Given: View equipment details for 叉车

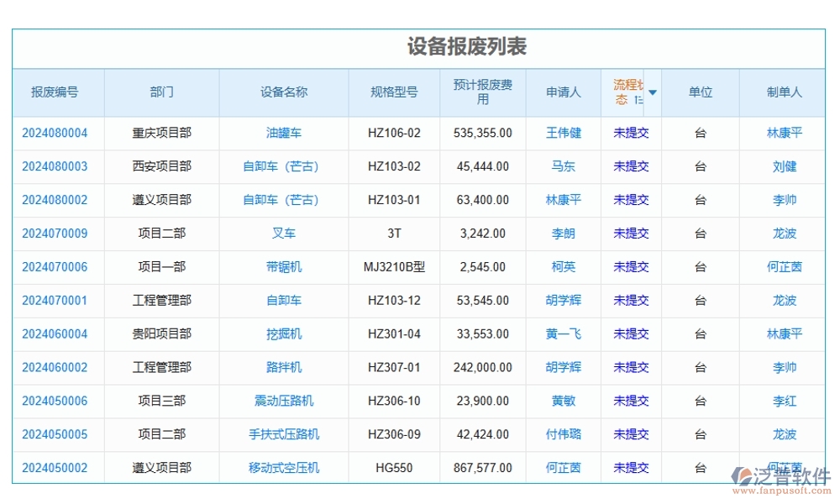Looking at the screenshot, I should 283,234.
